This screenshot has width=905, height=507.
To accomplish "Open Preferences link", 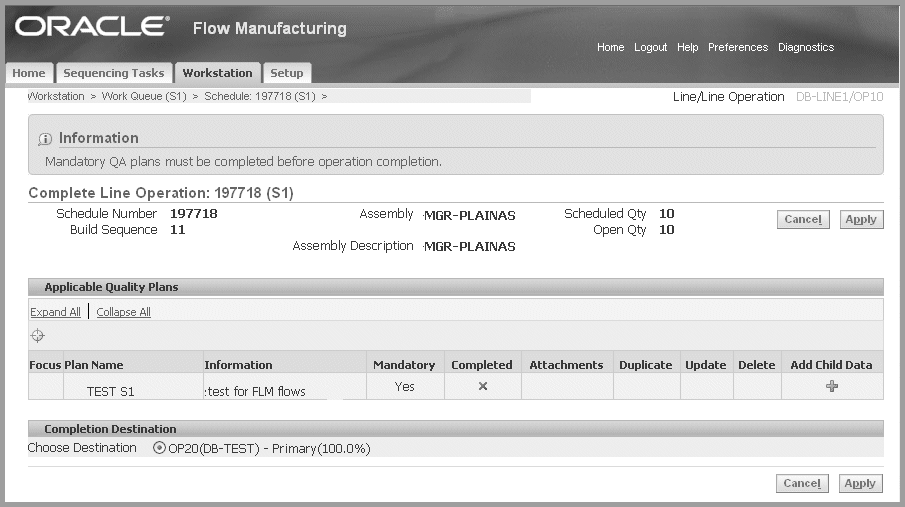I will [x=738, y=47].
